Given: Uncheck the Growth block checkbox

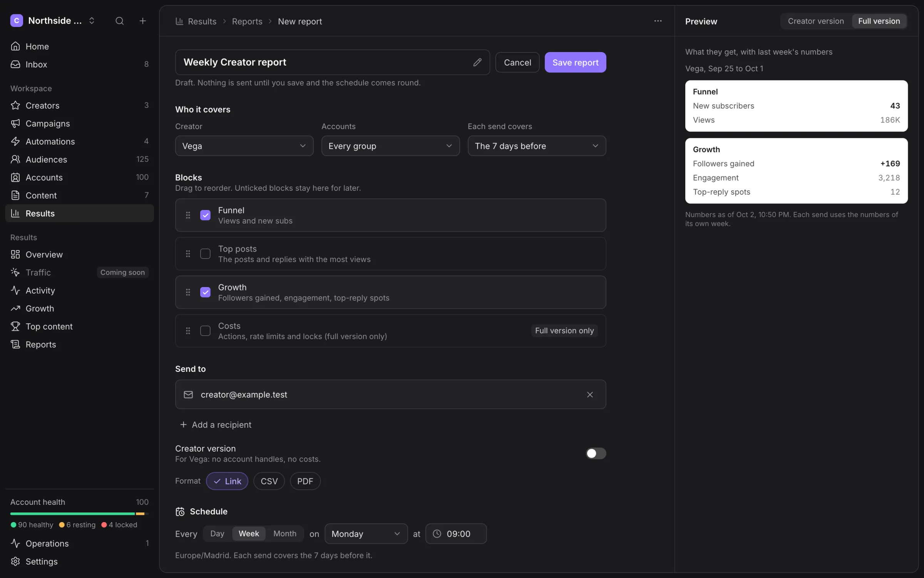Looking at the screenshot, I should (205, 292).
